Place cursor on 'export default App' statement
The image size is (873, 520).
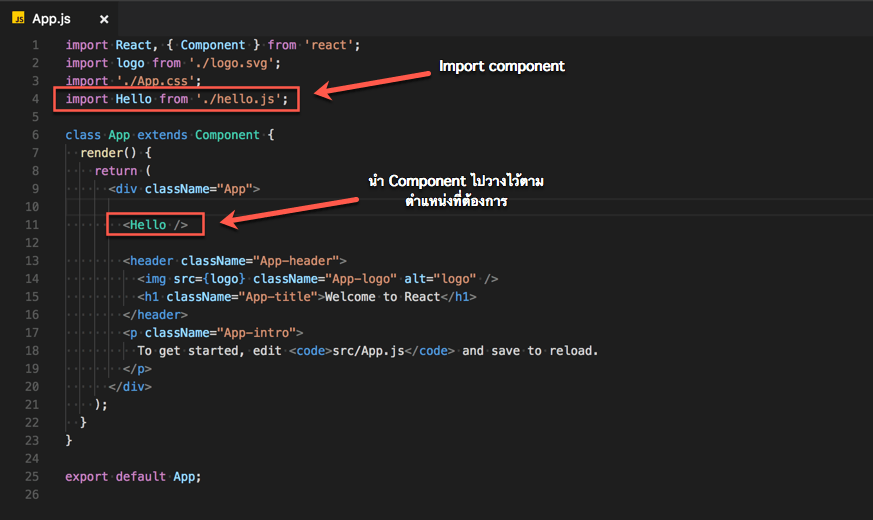[x=133, y=476]
